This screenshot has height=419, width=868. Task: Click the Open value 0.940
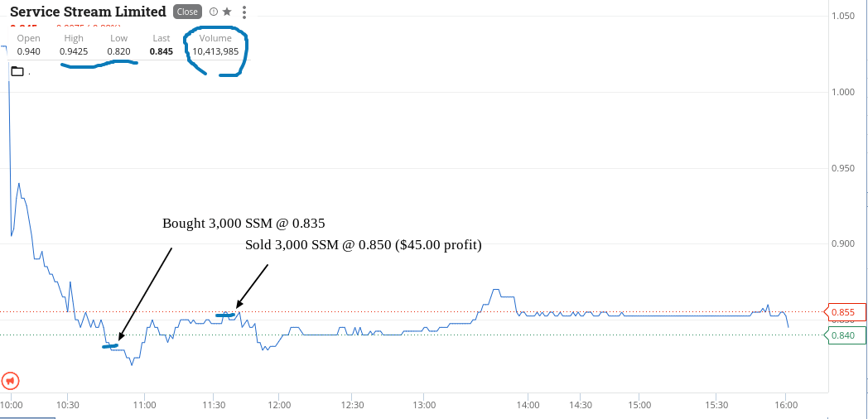point(28,51)
